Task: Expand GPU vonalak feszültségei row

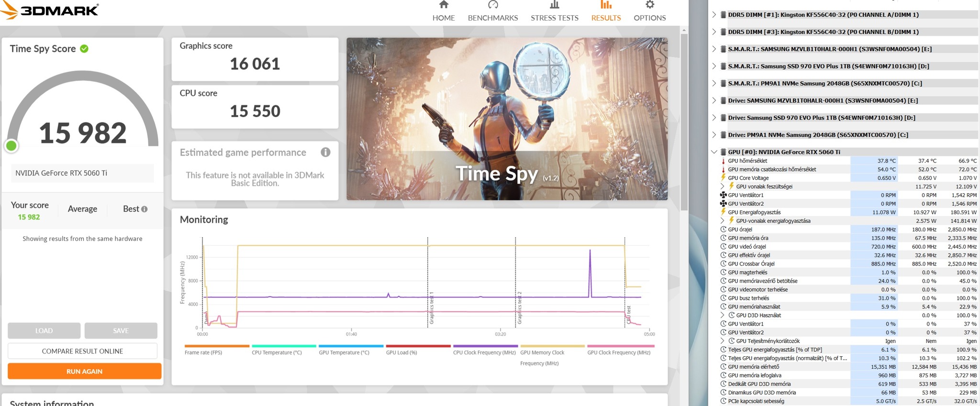Action: coord(723,187)
